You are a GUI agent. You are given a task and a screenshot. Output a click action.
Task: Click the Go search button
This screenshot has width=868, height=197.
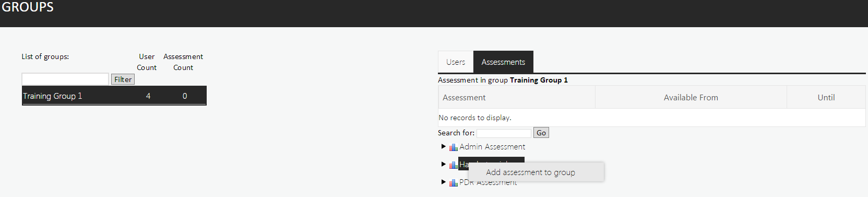point(541,133)
